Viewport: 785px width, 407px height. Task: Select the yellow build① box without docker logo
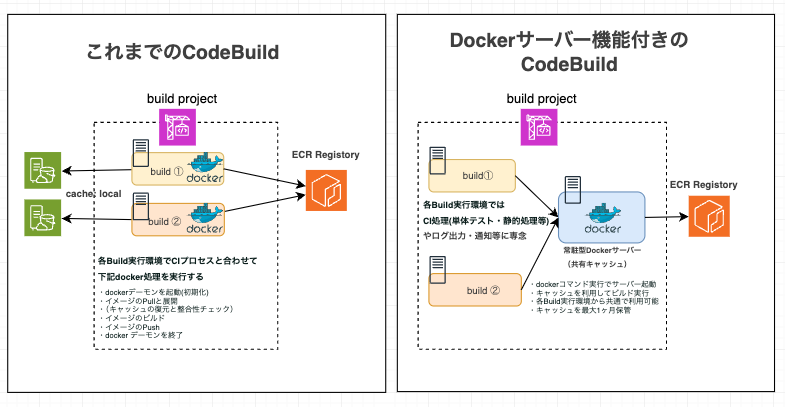coord(472,176)
